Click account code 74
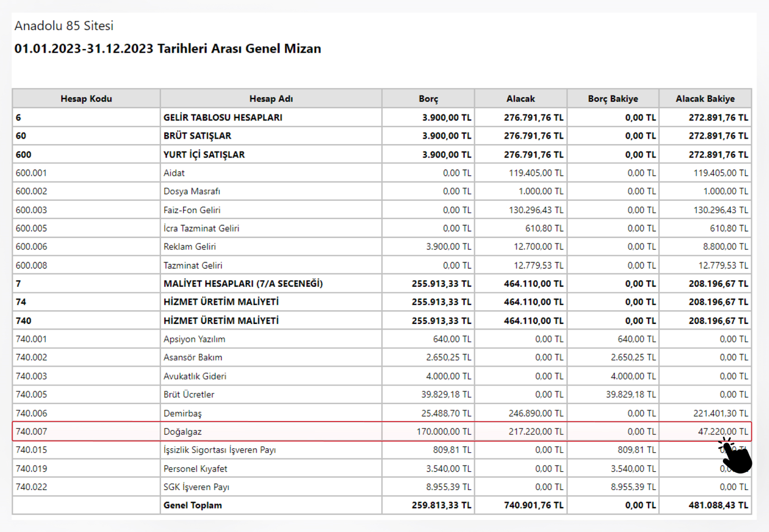The image size is (769, 532). pyautogui.click(x=21, y=302)
